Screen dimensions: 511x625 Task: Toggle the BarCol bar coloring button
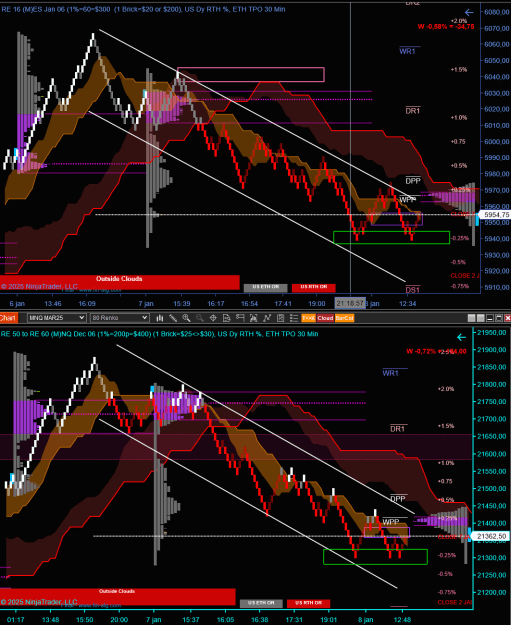tap(344, 318)
